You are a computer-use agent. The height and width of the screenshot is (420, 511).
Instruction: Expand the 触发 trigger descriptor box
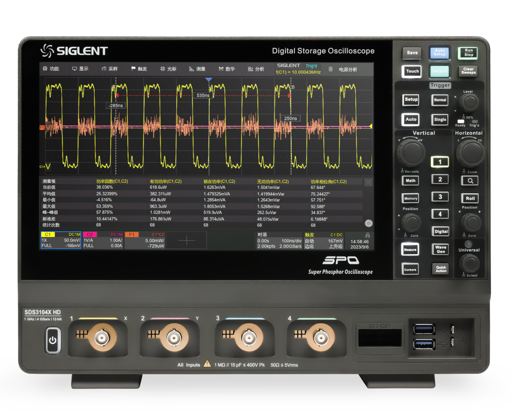[x=323, y=240]
